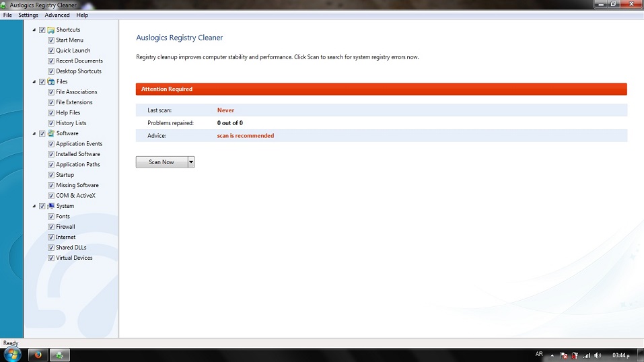Image resolution: width=644 pixels, height=362 pixels.
Task: Select the Firewall tree label
Action: 65,226
